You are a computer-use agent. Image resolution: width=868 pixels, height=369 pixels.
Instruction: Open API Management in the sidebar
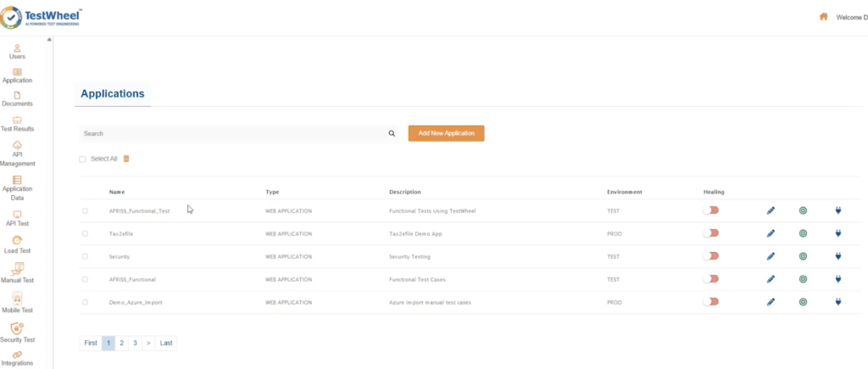pos(17,154)
